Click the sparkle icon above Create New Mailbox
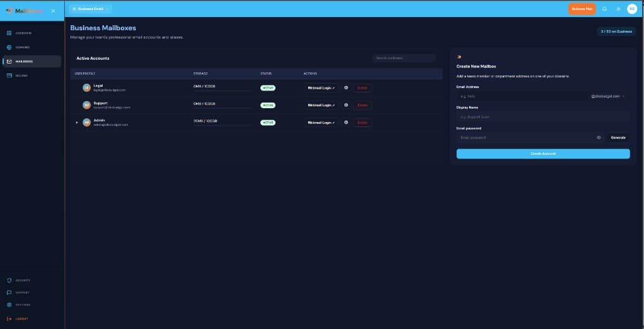This screenshot has height=329, width=644. click(459, 57)
